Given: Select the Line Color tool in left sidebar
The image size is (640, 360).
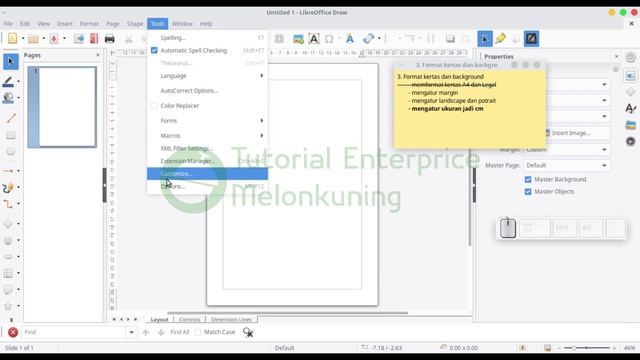Looking at the screenshot, I should (8, 82).
